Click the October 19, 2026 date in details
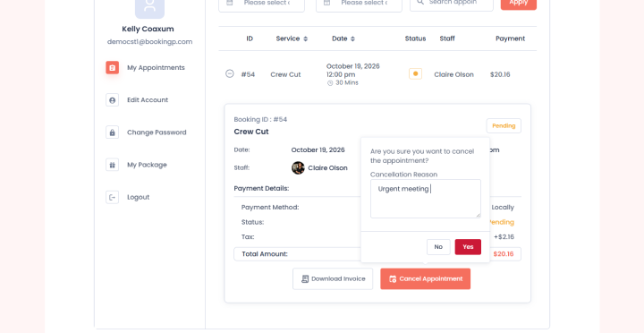644x333 pixels. click(x=318, y=149)
